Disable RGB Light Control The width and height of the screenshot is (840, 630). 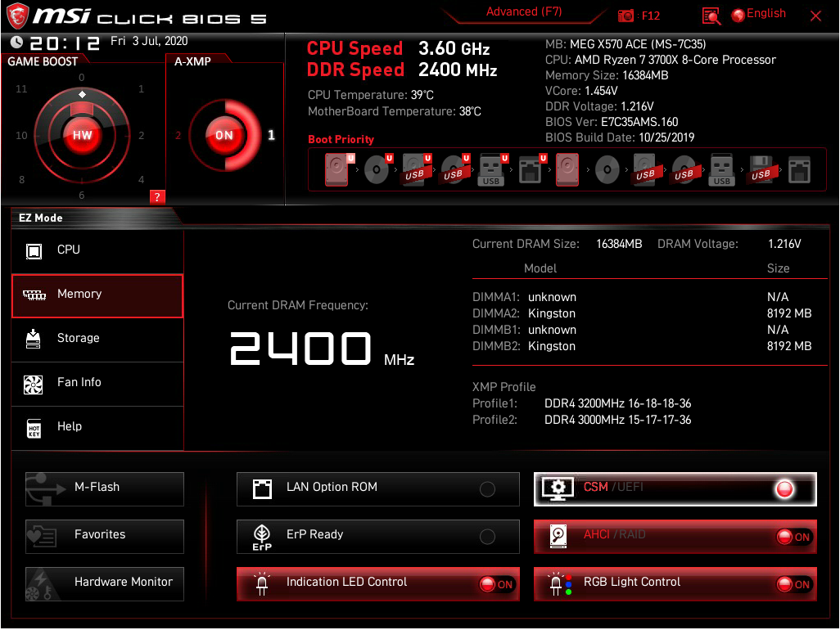pyautogui.click(x=675, y=584)
